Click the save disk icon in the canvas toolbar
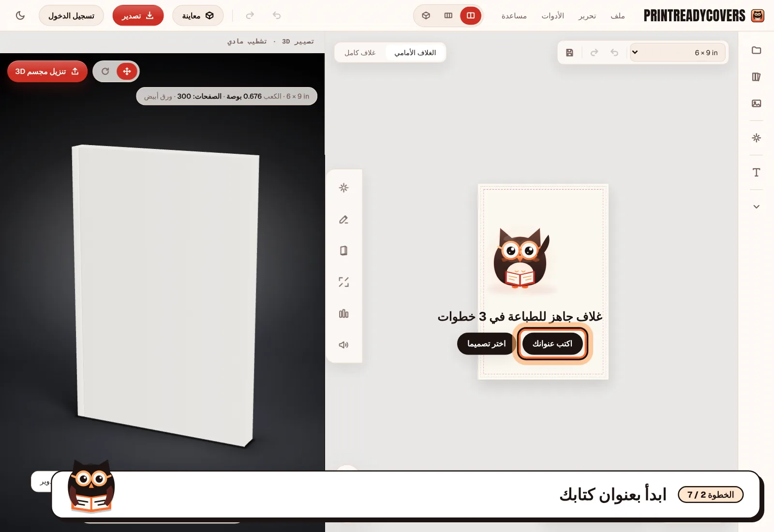The height and width of the screenshot is (532, 774). click(570, 52)
